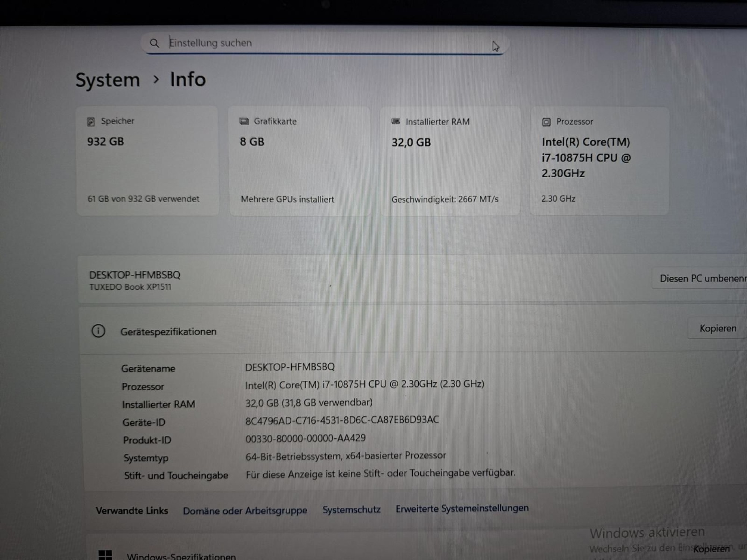The height and width of the screenshot is (560, 747).
Task: Open the Erweiterte Systemeinstellungen link
Action: click(x=462, y=508)
